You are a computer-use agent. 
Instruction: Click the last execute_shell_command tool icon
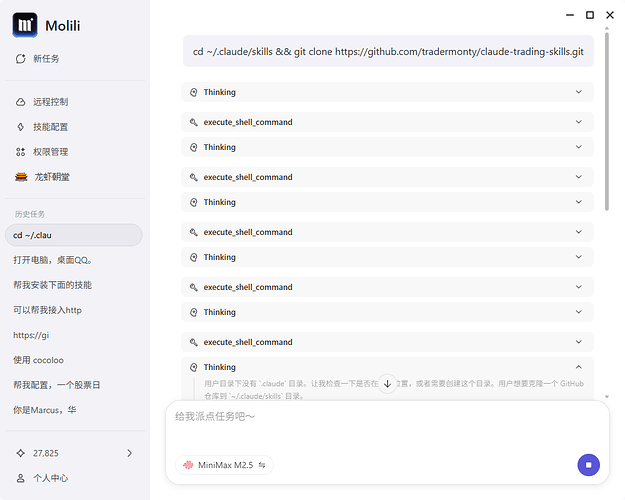pos(194,342)
